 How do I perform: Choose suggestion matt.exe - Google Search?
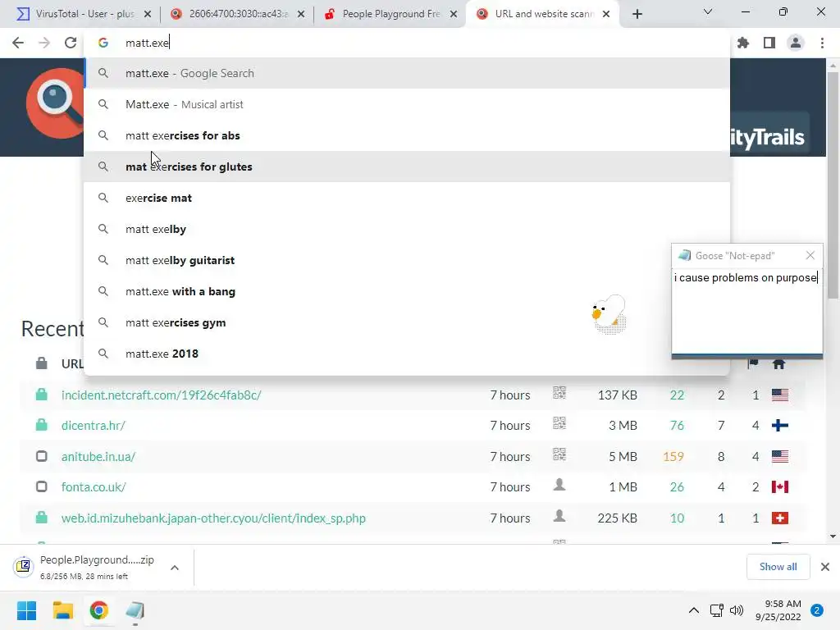pyautogui.click(x=407, y=73)
